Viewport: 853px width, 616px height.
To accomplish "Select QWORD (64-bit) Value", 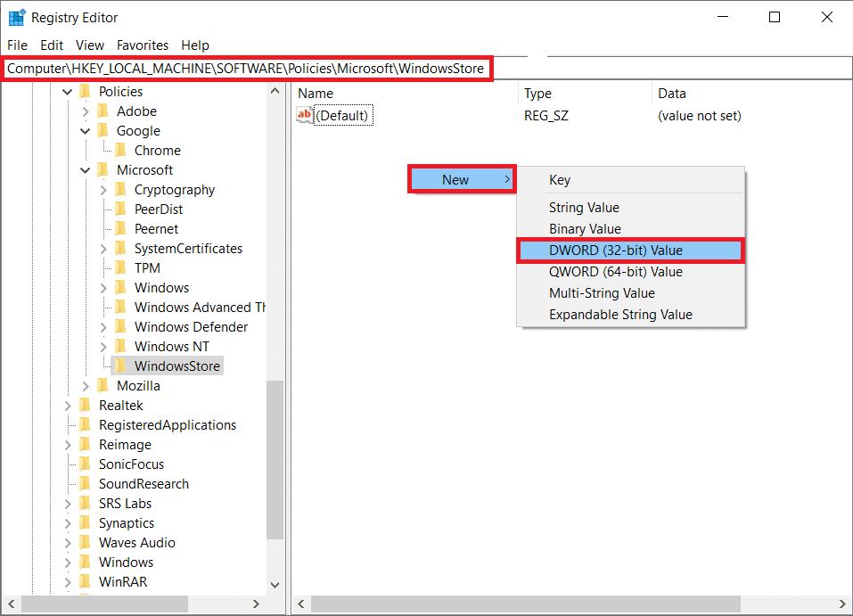I will 631,272.
